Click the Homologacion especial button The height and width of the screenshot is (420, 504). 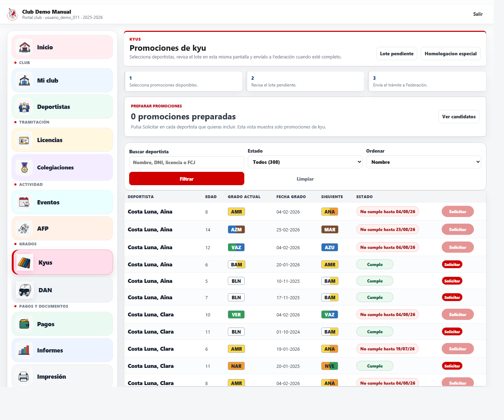450,54
